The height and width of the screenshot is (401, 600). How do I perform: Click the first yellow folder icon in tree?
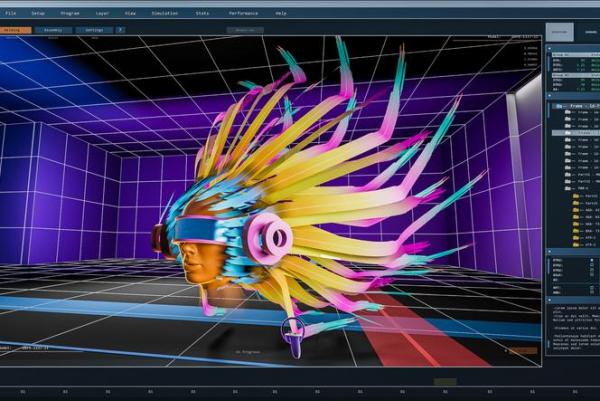pyautogui.click(x=575, y=198)
